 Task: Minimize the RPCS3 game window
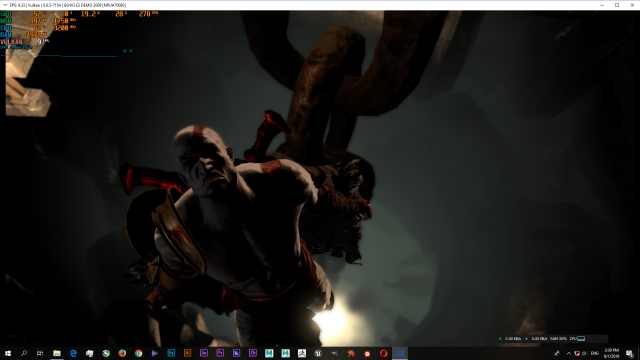pyautogui.click(x=602, y=5)
